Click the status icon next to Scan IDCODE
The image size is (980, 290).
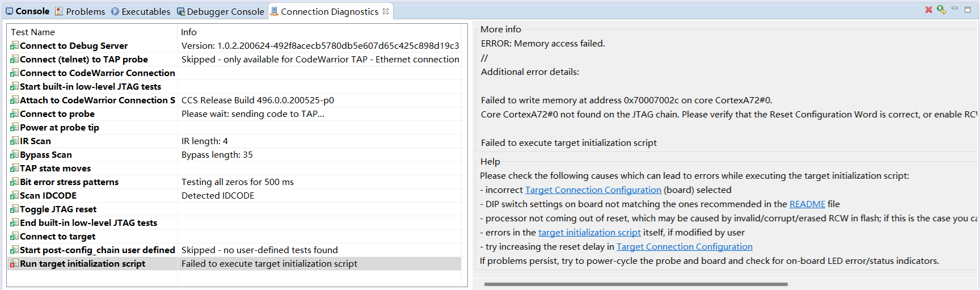(x=14, y=196)
